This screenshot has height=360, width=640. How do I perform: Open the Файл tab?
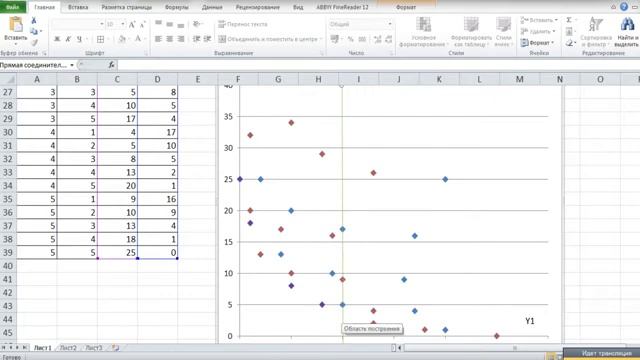pos(13,7)
